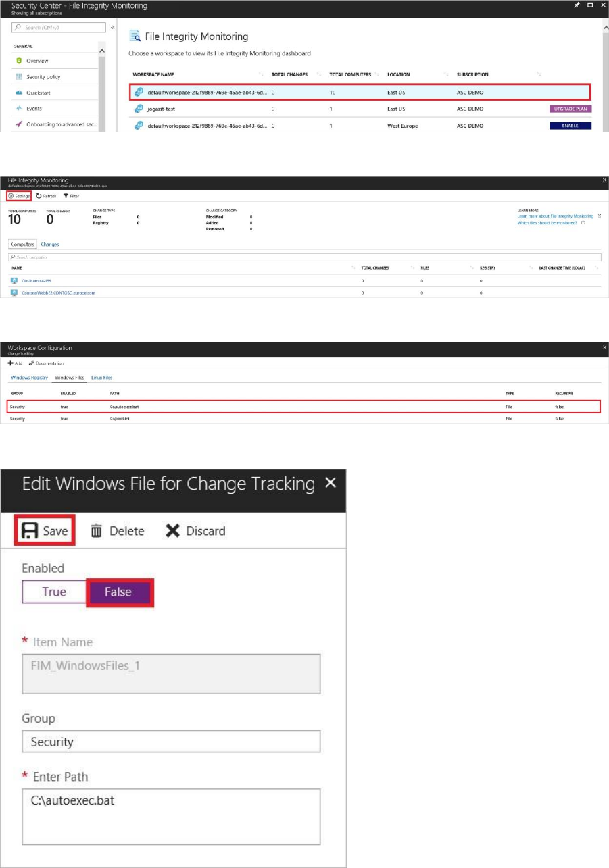Open Learn more about File Integrity Monitoring link

[x=555, y=216]
